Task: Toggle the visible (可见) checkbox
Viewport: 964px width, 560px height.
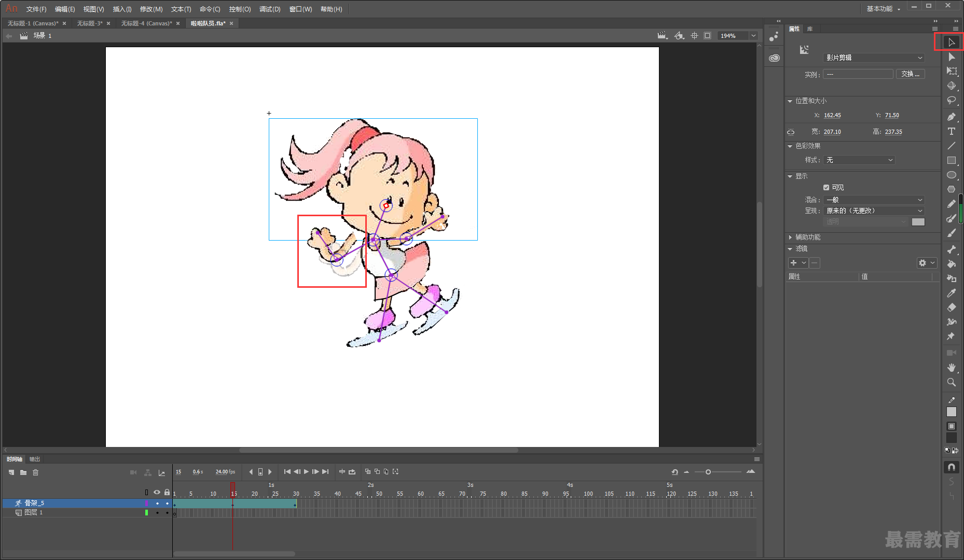Action: tap(826, 188)
